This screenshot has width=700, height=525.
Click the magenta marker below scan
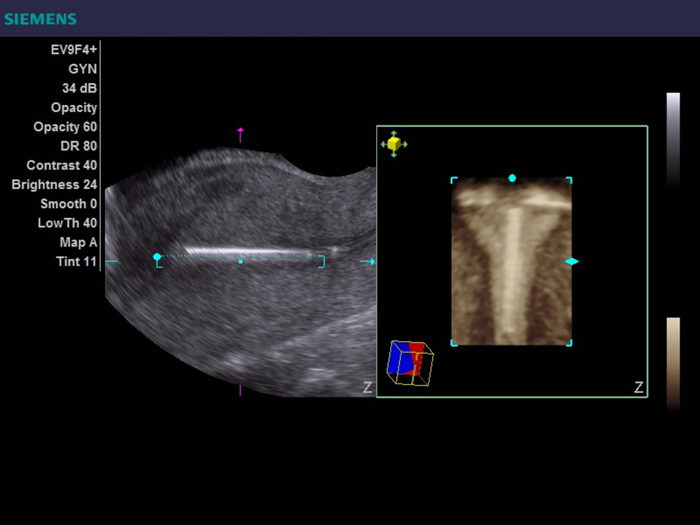point(241,390)
